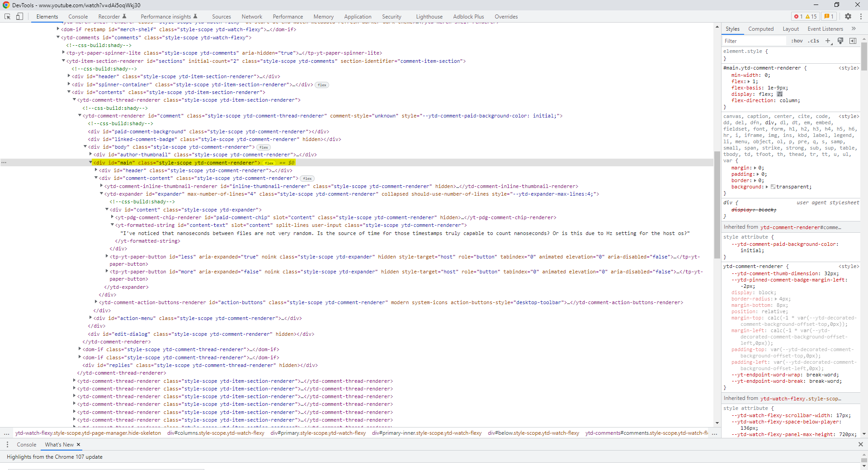Toggle the flex badge on div#main
Viewport: 868px width, 470px height.
click(x=269, y=163)
